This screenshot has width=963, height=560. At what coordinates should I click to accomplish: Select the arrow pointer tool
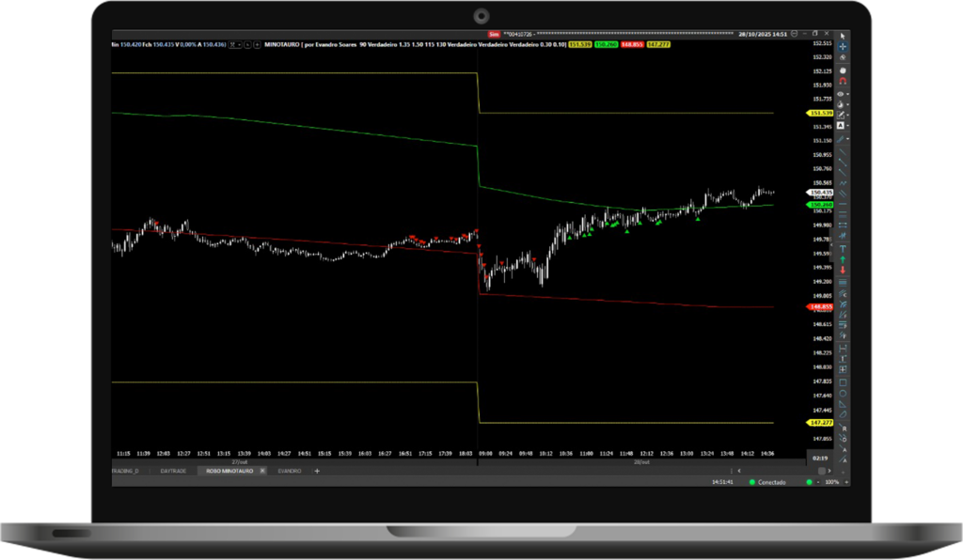coord(843,35)
